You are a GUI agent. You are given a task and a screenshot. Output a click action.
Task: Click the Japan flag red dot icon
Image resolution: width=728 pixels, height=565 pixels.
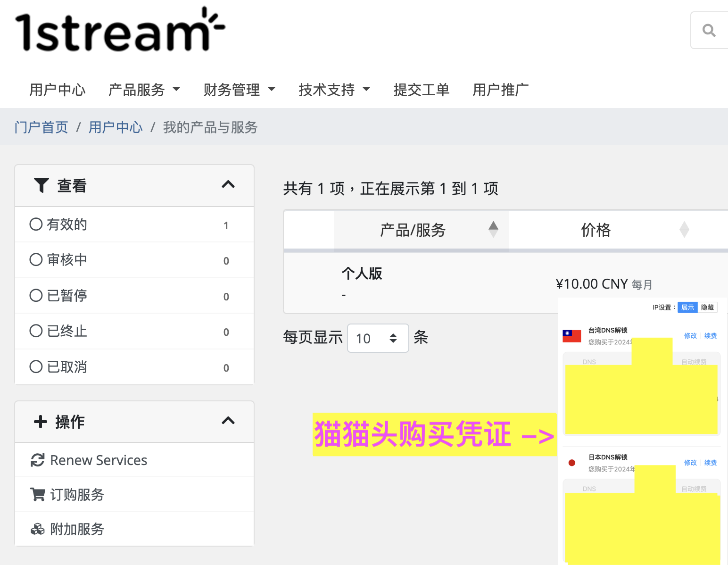(x=572, y=463)
